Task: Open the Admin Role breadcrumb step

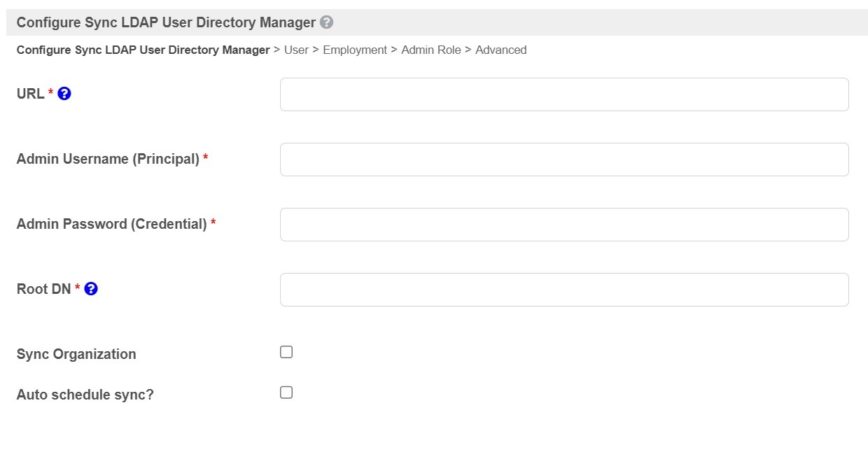Action: [431, 50]
